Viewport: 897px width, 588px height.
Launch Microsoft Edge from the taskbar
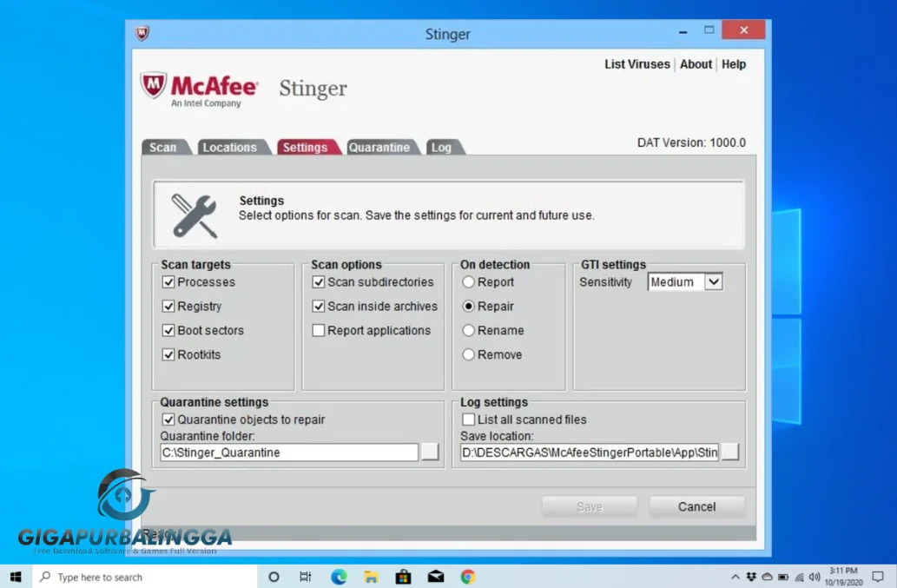(x=339, y=577)
